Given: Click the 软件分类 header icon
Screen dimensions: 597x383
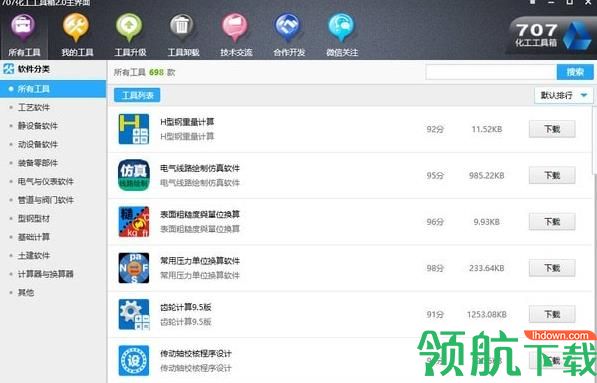Looking at the screenshot, I should pos(8,69).
